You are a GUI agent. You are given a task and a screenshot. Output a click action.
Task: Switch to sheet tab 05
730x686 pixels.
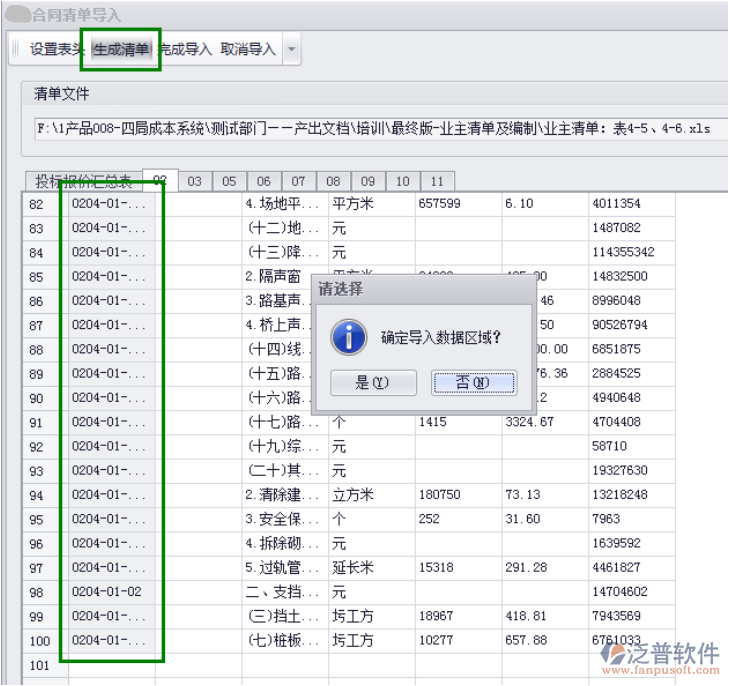229,181
